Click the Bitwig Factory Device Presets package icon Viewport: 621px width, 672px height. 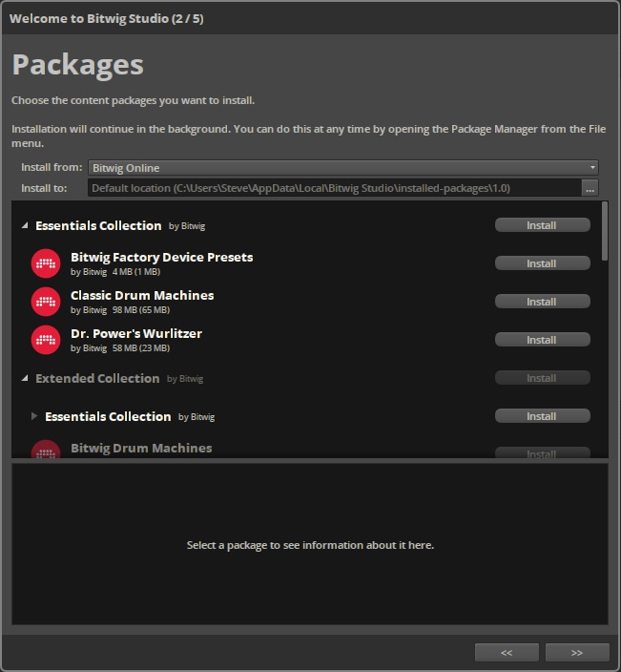[x=46, y=263]
